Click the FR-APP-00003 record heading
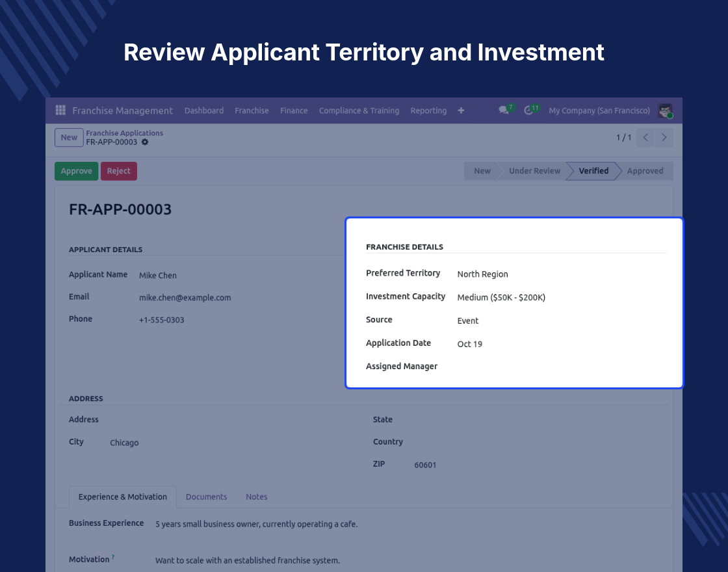 [x=120, y=209]
